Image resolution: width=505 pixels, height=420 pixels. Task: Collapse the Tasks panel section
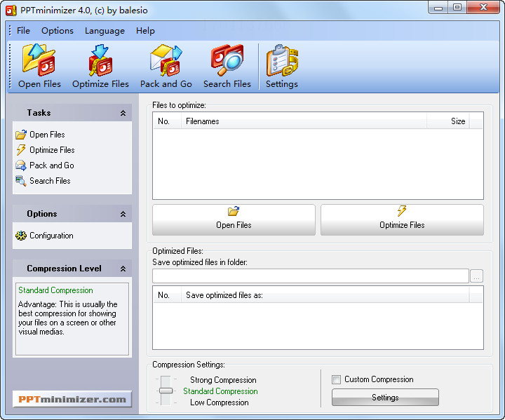(123, 113)
